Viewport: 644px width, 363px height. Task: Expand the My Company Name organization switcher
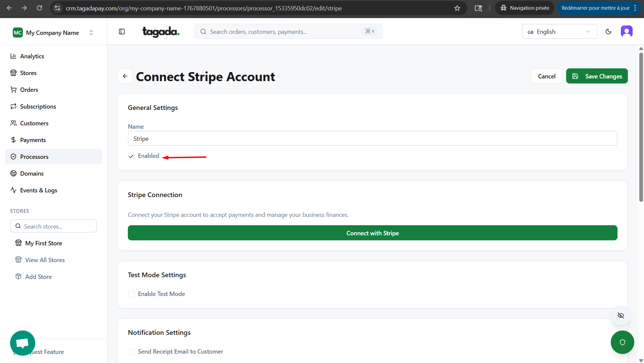coord(53,33)
